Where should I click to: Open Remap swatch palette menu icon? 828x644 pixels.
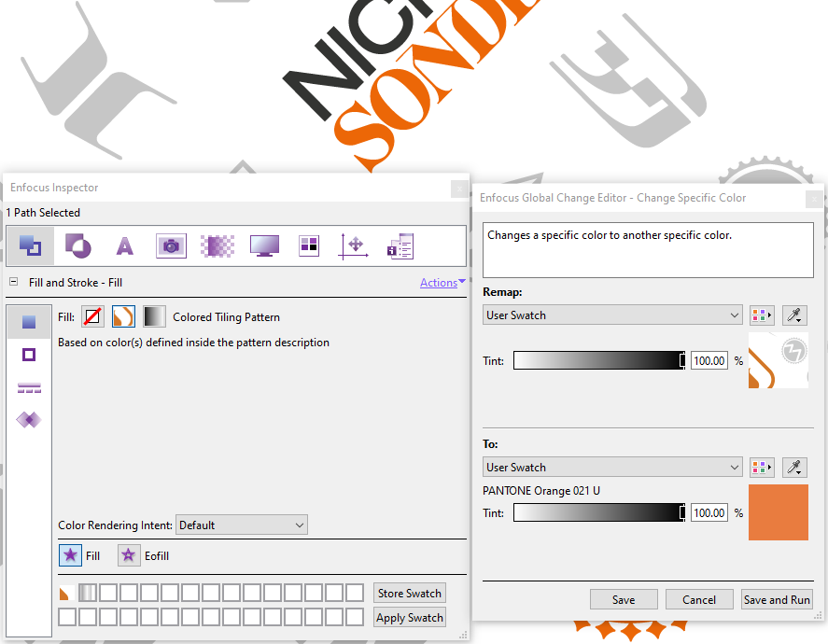[x=762, y=315]
